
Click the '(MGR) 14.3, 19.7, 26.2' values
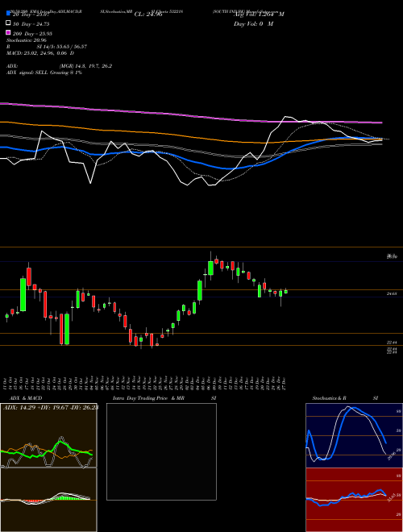click(x=85, y=66)
